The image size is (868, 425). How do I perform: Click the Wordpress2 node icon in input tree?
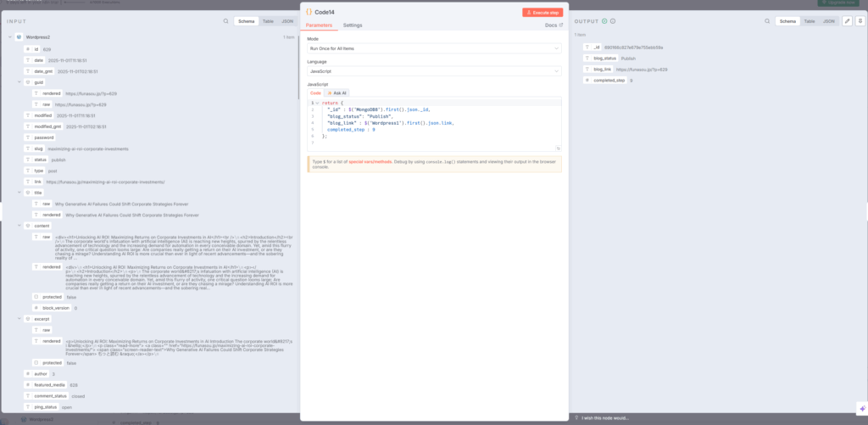[x=19, y=37]
